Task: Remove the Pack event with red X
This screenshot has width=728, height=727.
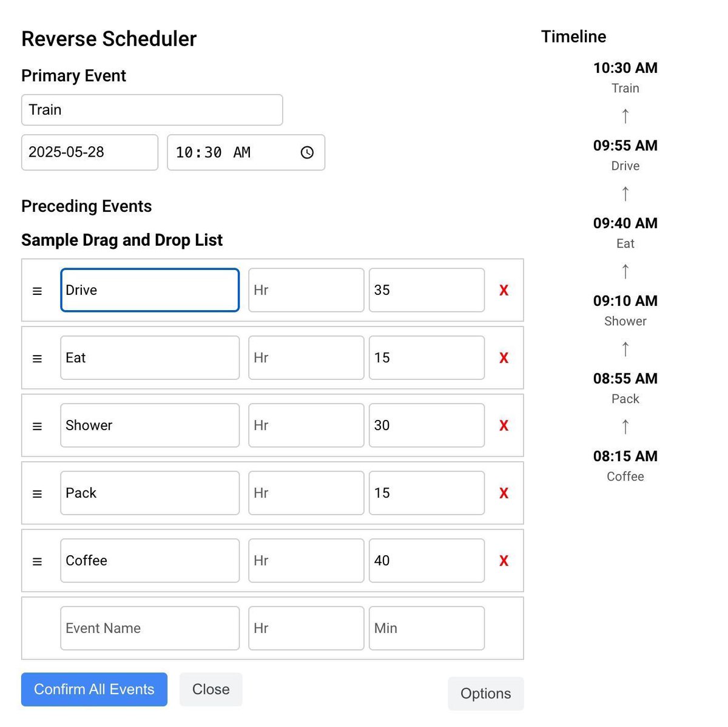Action: coord(504,493)
